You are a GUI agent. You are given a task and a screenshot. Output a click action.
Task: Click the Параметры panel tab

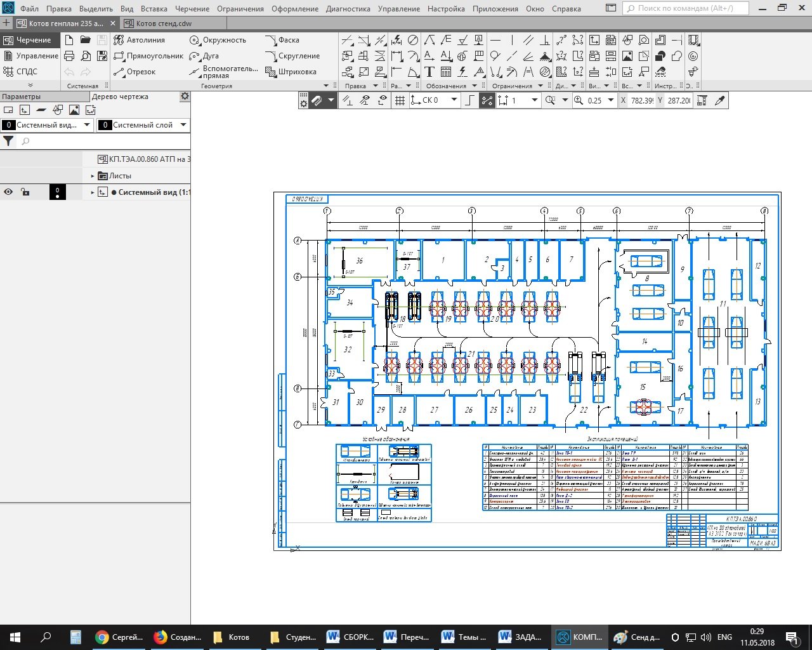[22, 96]
